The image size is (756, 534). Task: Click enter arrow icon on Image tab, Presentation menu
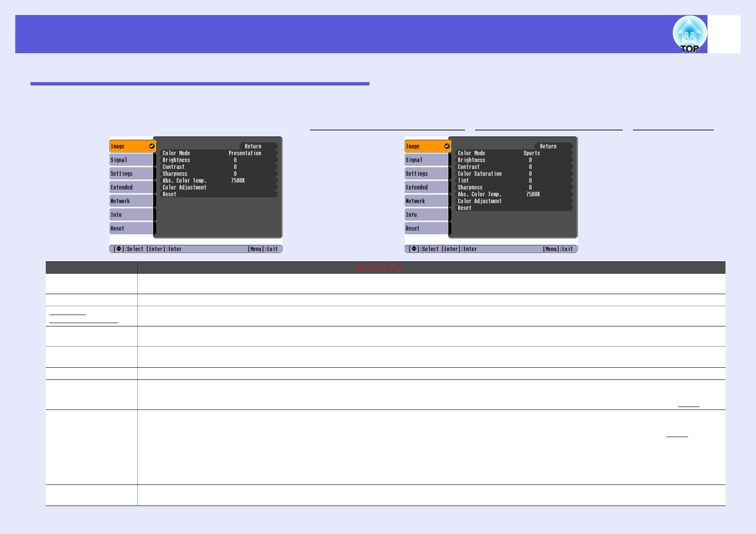click(152, 146)
